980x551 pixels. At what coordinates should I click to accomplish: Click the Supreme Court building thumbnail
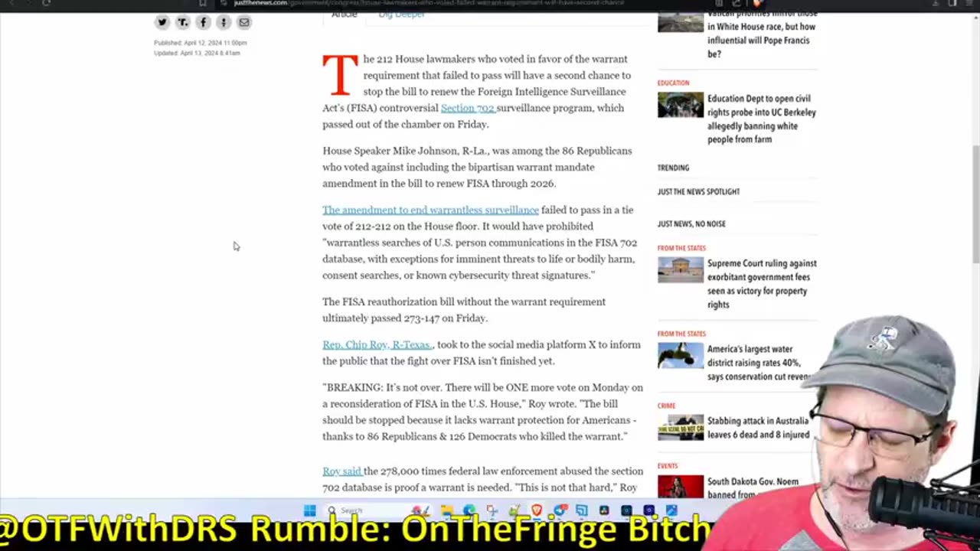coord(680,270)
